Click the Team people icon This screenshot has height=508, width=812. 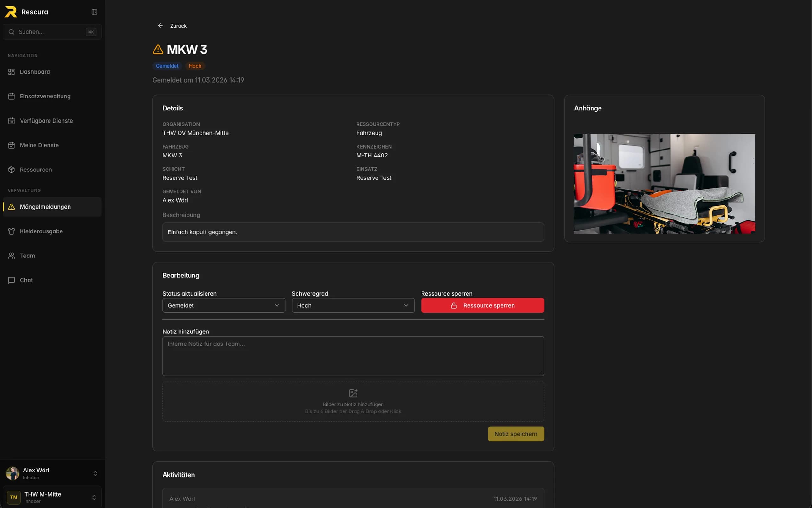tap(11, 256)
